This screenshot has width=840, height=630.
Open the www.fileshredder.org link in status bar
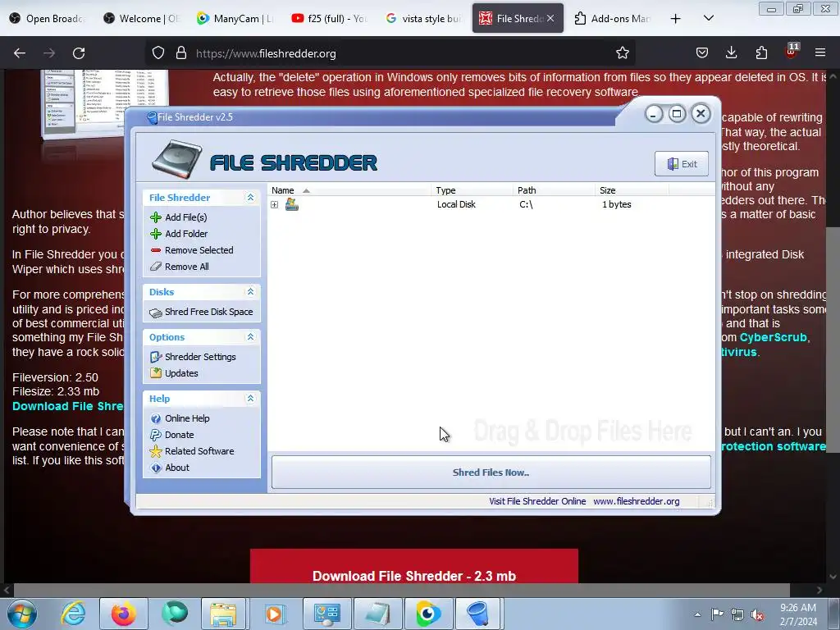pyautogui.click(x=637, y=501)
